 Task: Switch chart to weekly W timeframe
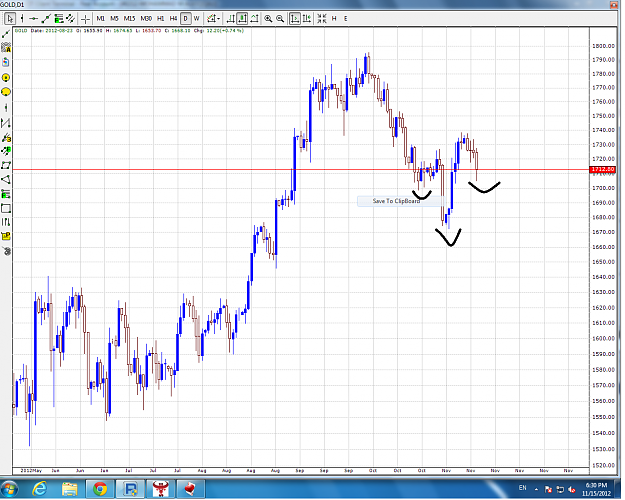click(x=197, y=19)
